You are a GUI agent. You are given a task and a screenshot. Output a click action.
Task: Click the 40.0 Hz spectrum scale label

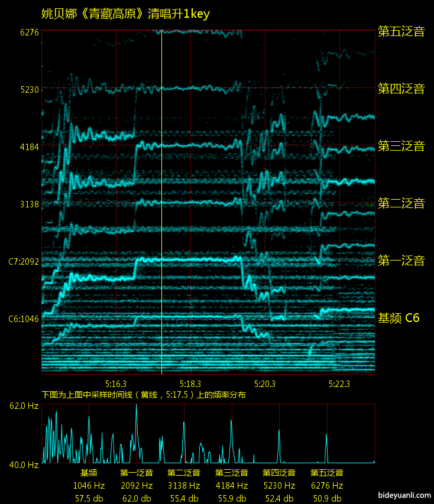click(24, 465)
